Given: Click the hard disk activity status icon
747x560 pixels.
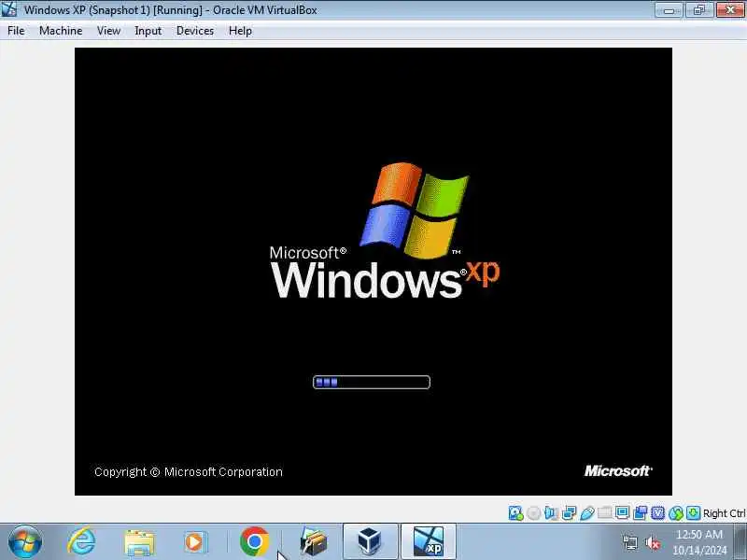Looking at the screenshot, I should 515,512.
